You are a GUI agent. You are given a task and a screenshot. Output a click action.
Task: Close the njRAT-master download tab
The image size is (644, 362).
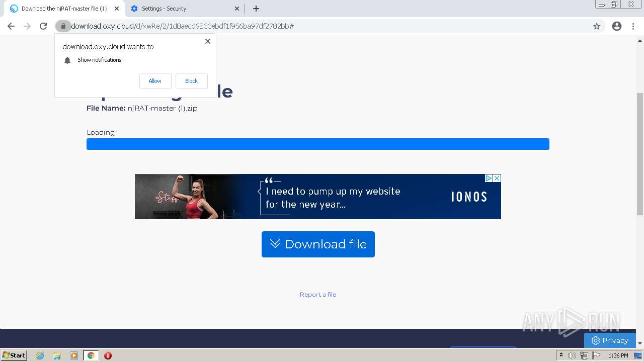(x=117, y=9)
